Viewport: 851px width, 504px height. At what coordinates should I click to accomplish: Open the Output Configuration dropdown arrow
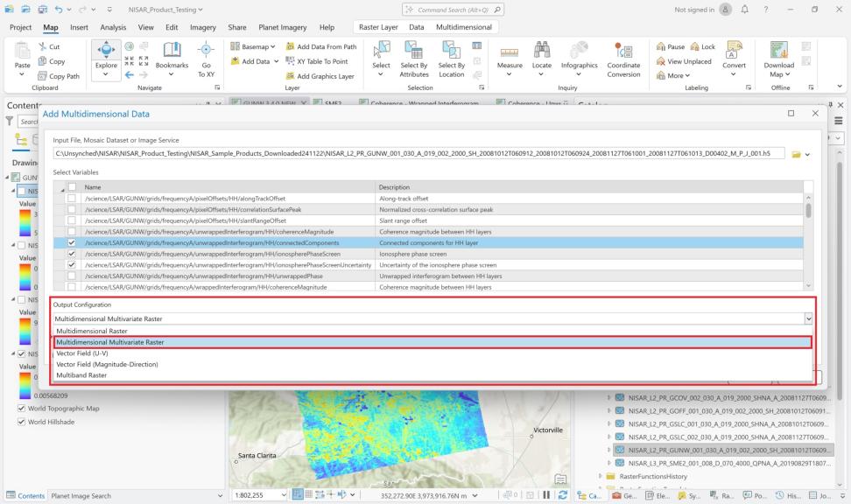[x=808, y=319]
